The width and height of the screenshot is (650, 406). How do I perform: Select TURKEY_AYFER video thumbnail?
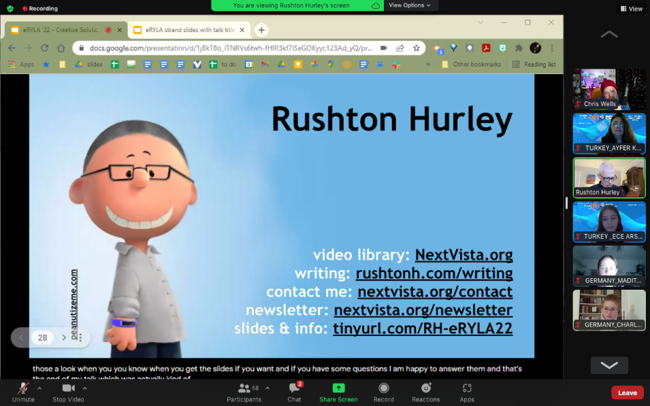pos(609,133)
